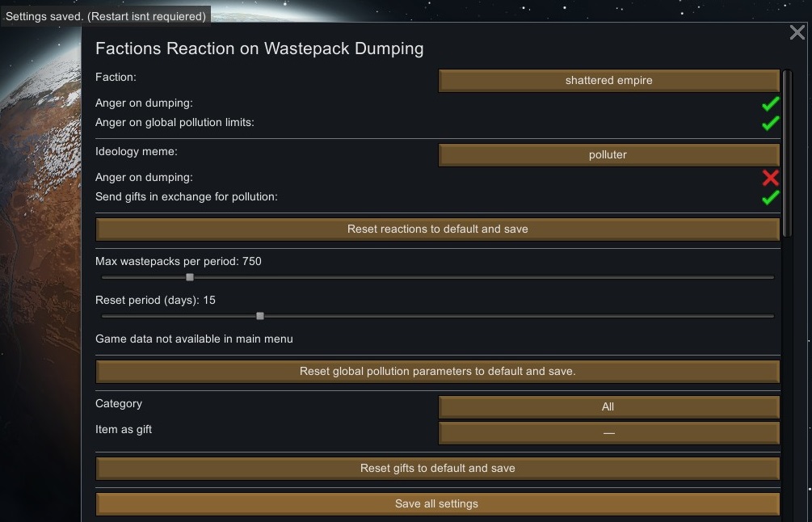This screenshot has width=812, height=522.
Task: Open the Faction dropdown showing shattered empire
Action: (609, 80)
